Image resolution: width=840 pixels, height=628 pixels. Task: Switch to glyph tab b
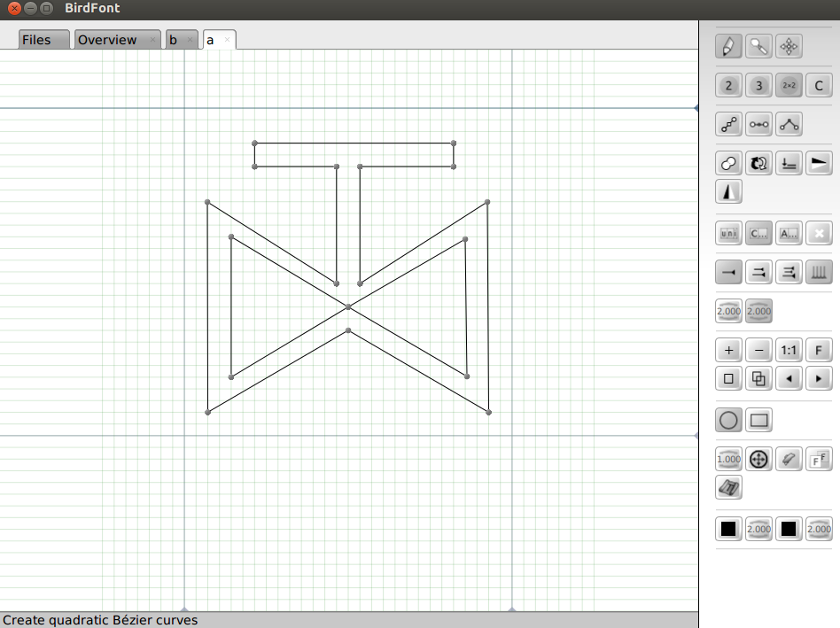coord(174,40)
